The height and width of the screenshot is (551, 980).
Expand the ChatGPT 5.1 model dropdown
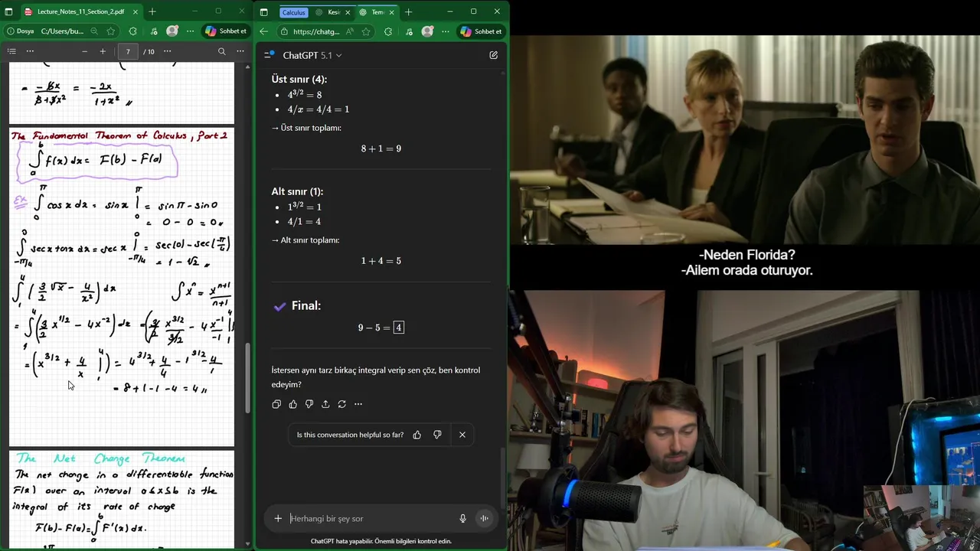(x=312, y=55)
